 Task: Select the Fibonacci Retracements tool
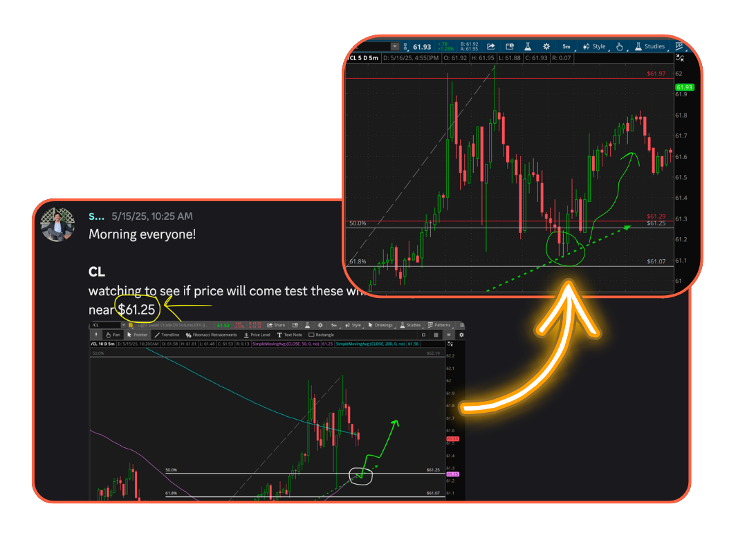pyautogui.click(x=211, y=335)
